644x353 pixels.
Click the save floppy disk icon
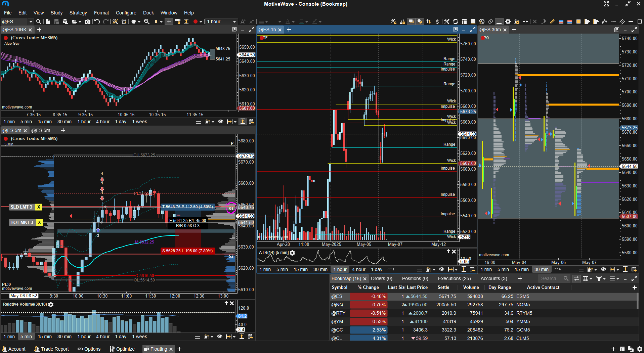pos(57,21)
